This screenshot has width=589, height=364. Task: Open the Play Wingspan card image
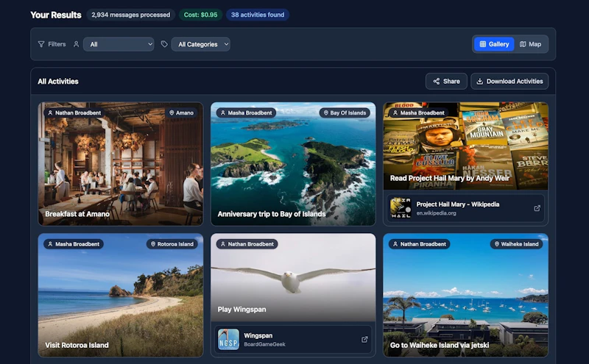(293, 278)
